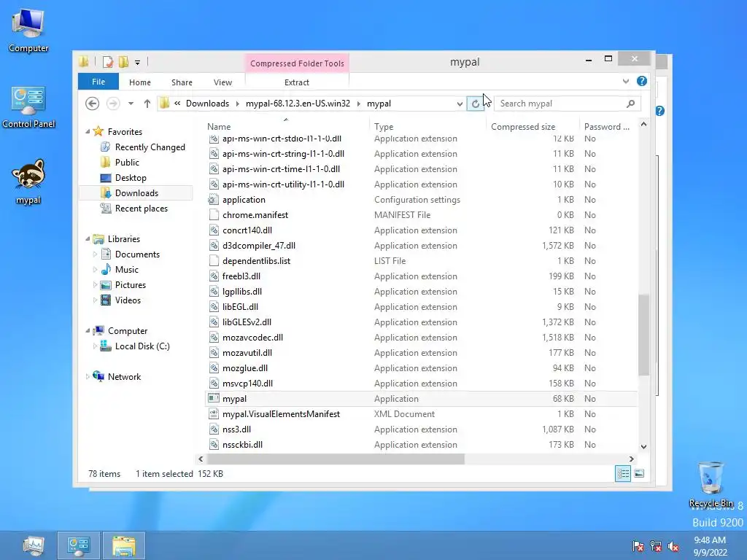The width and height of the screenshot is (747, 560).
Task: Expand the Music library node
Action: click(95, 270)
